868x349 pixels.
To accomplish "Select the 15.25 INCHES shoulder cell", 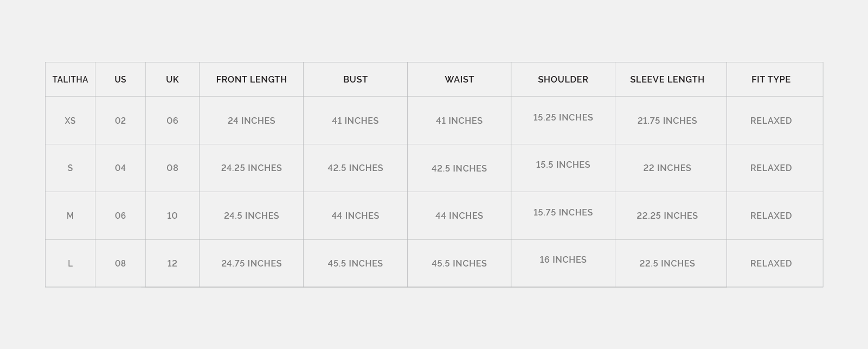I will tap(563, 117).
